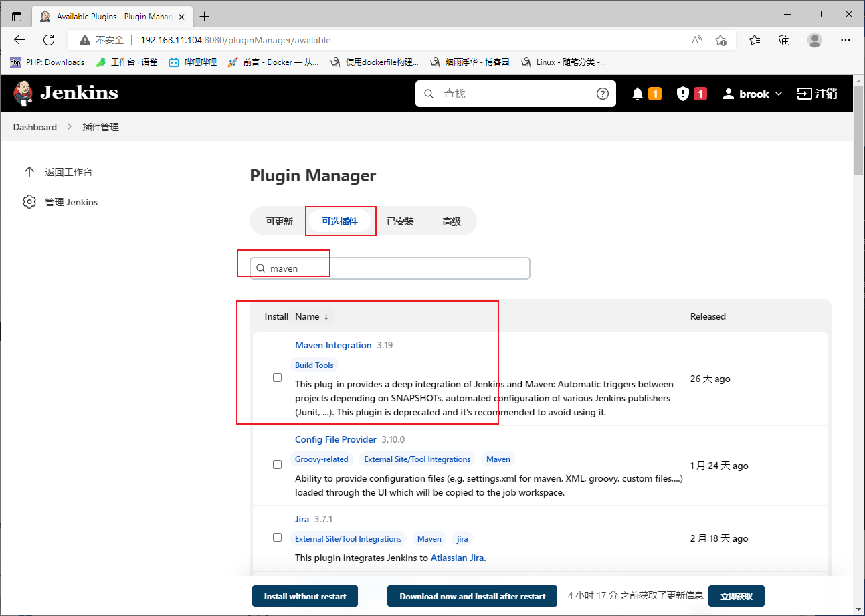Open the Jira plugin link
The height and width of the screenshot is (616, 865).
pos(302,519)
